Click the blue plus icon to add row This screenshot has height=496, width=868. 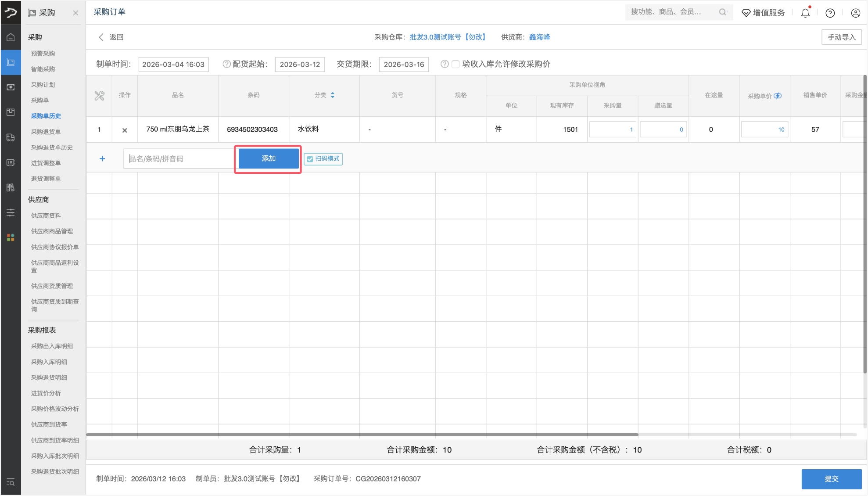102,159
